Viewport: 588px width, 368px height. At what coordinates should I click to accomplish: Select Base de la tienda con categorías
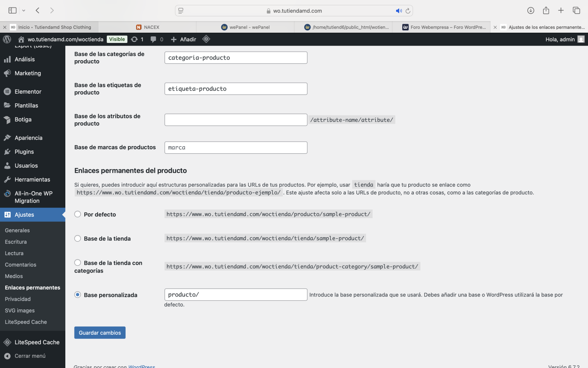point(78,263)
